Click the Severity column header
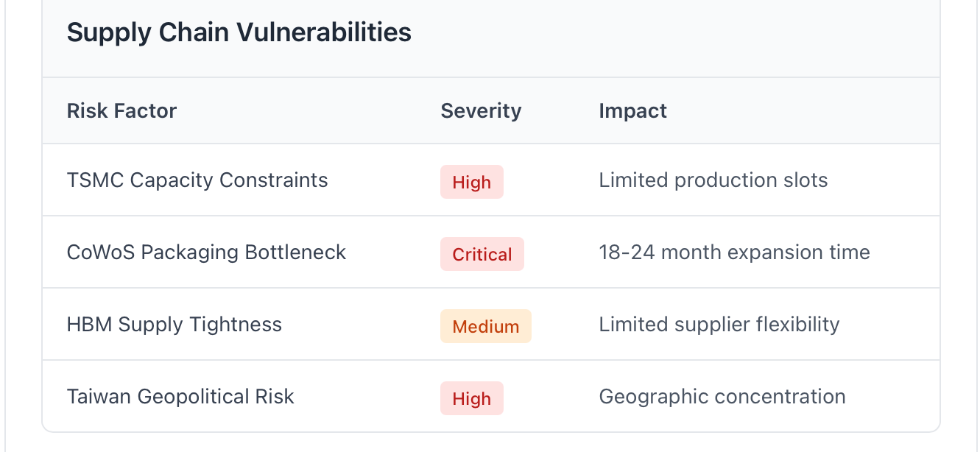This screenshot has height=452, width=980. click(481, 111)
